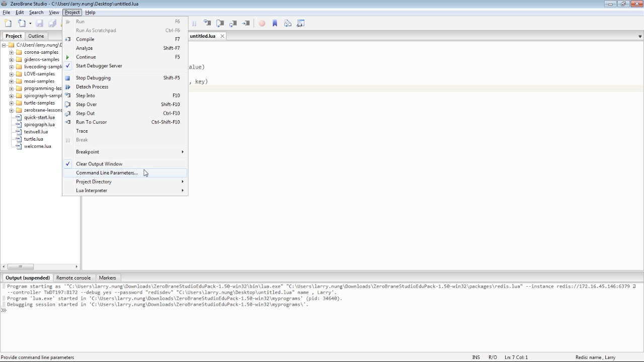Expand the corona-samples folder
644x362 pixels.
(x=12, y=52)
